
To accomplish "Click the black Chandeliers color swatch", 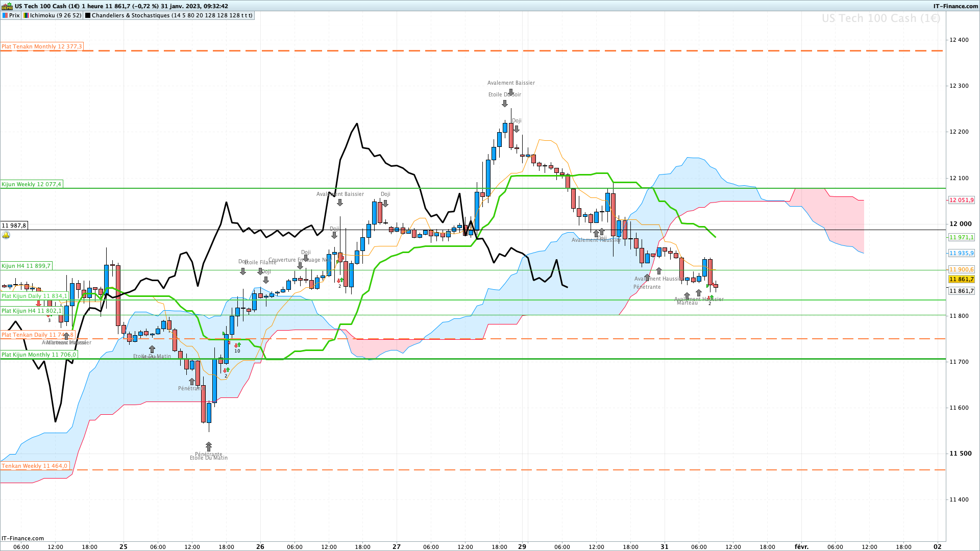I will [88, 15].
